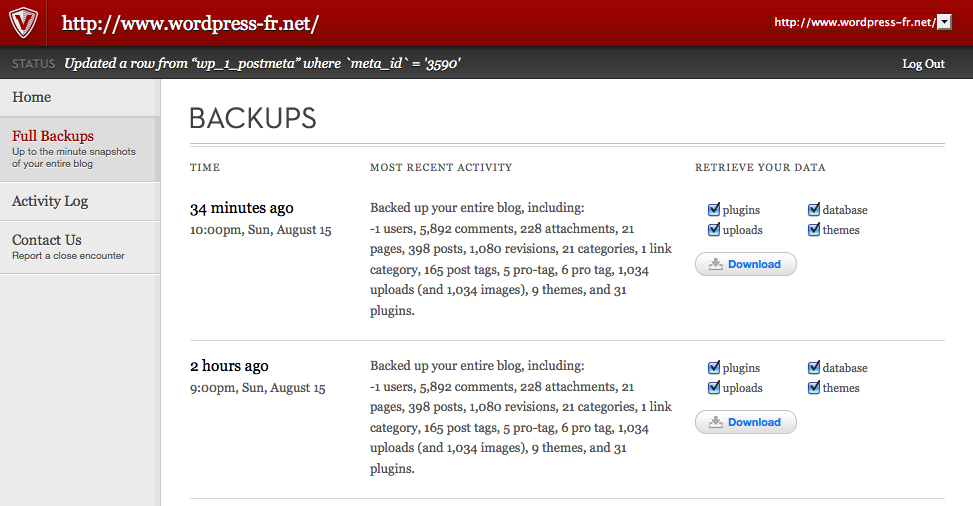This screenshot has height=506, width=973.
Task: Uncheck database for 2 hours ago backup
Action: (815, 368)
